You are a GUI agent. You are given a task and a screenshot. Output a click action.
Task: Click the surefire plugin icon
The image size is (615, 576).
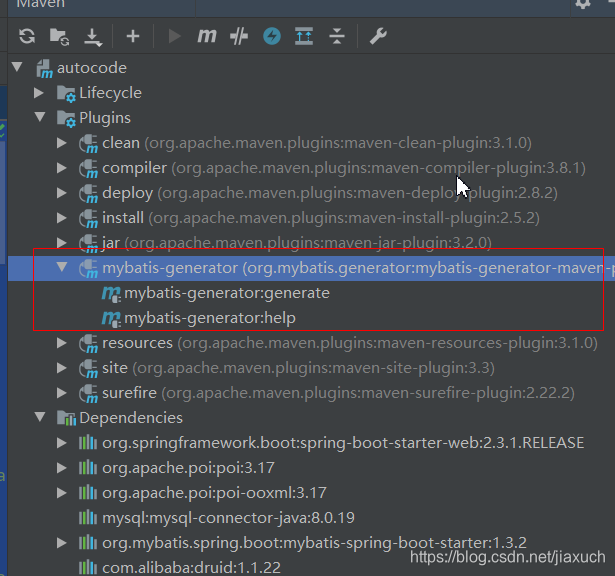[88, 394]
